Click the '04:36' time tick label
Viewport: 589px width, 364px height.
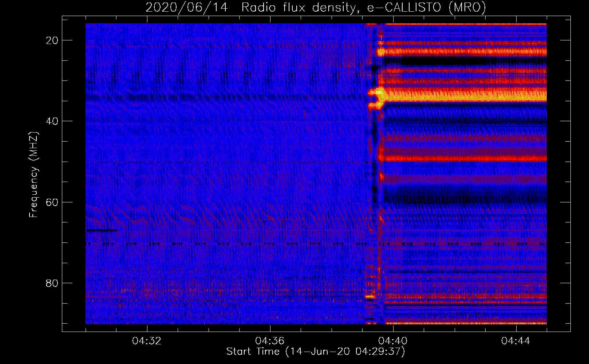(270, 341)
